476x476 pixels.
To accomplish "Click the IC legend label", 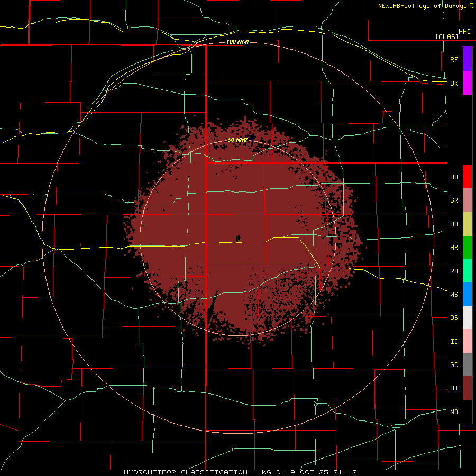I will coord(454,342).
